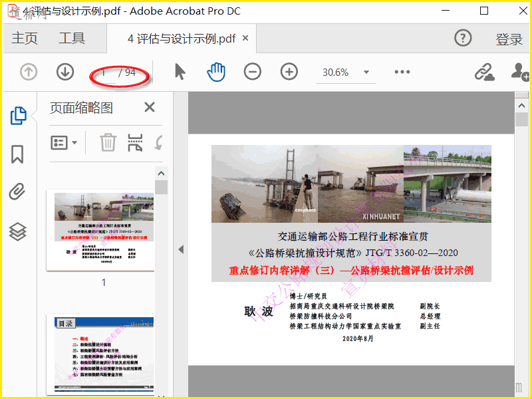Select the arrow selection tool
532x399 pixels.
coord(180,72)
